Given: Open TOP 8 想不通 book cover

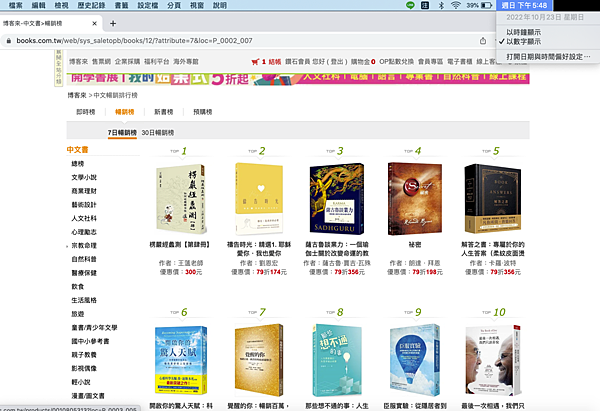Looking at the screenshot, I should (x=337, y=360).
